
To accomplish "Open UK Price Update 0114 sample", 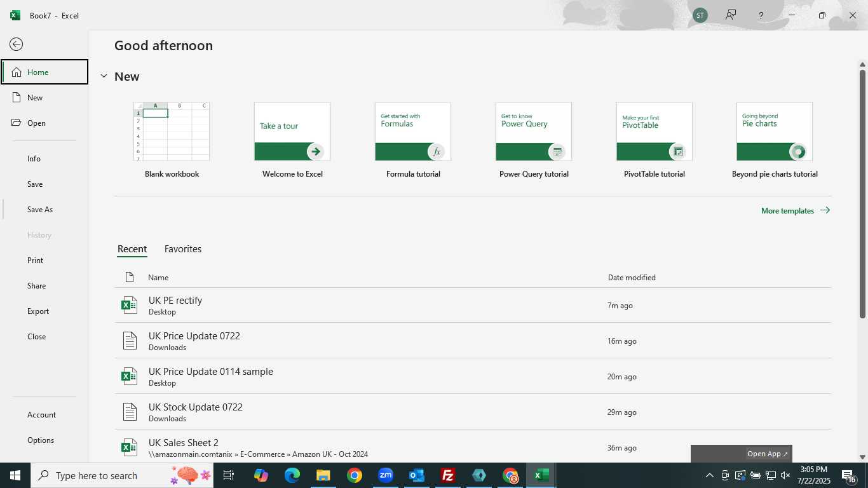I will 473,376.
